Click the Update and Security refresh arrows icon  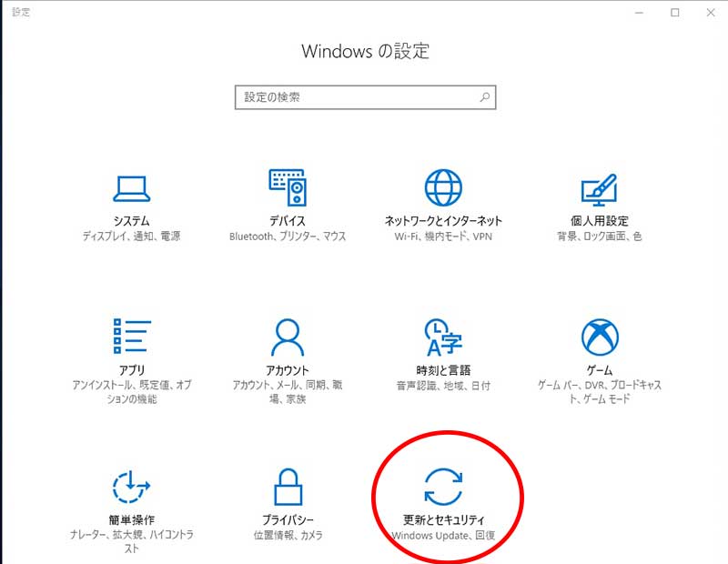[443, 487]
